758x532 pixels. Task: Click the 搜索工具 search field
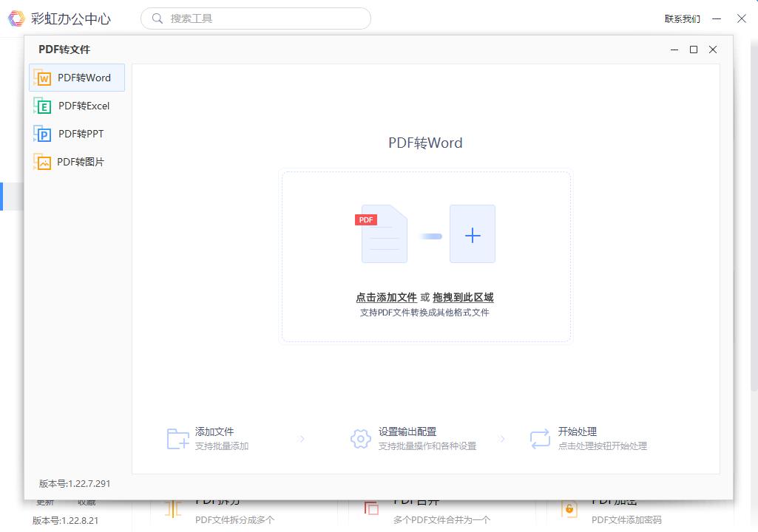tap(255, 18)
